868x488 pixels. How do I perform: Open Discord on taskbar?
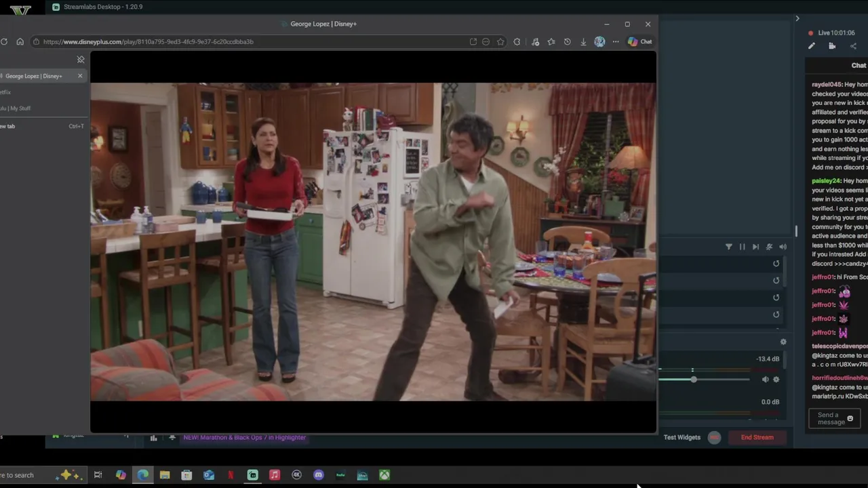pyautogui.click(x=319, y=475)
